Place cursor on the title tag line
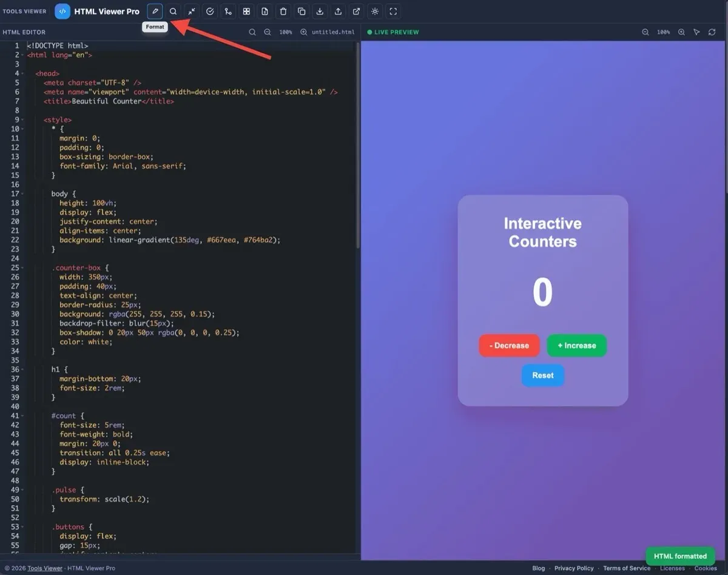 tap(109, 101)
